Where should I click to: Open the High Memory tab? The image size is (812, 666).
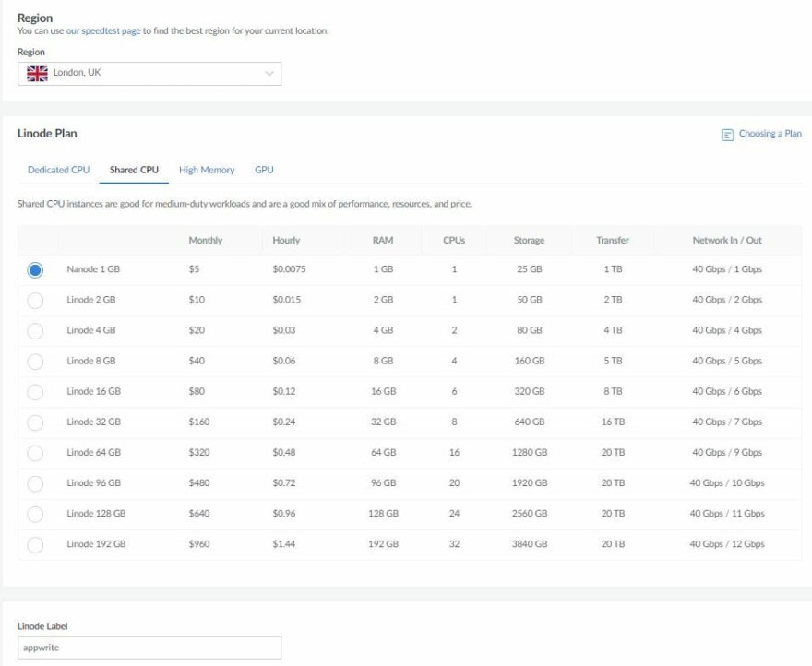coord(207,170)
